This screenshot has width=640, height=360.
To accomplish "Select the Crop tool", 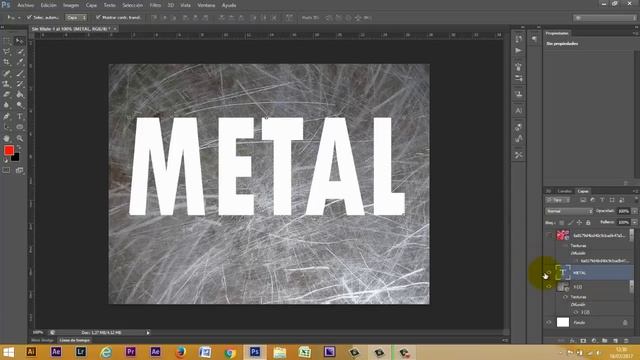I will click(7, 62).
